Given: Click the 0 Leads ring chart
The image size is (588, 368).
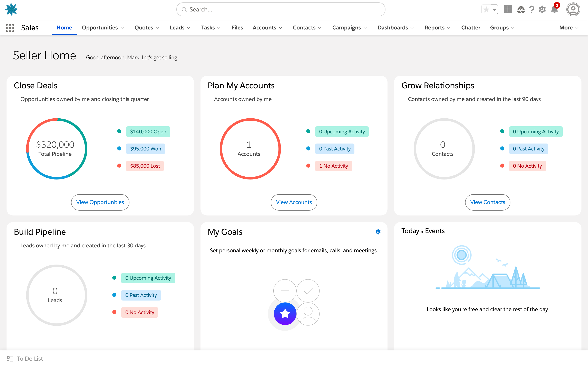Looking at the screenshot, I should 57,295.
